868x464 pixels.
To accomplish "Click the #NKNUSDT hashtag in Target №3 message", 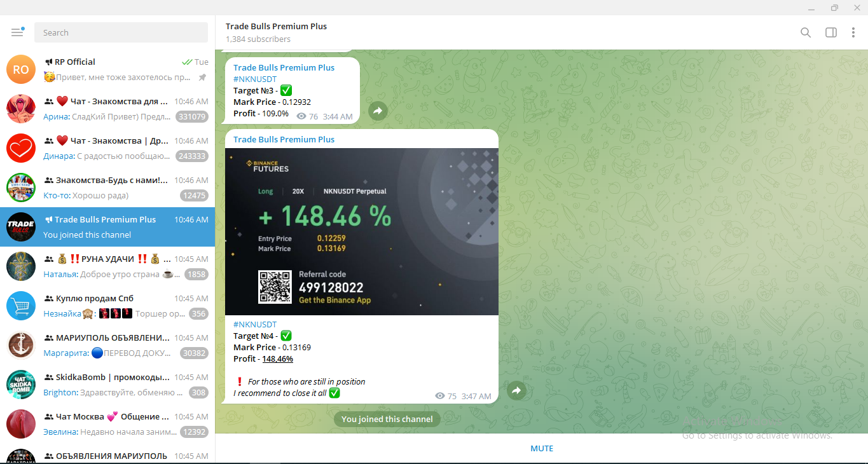I will point(255,79).
